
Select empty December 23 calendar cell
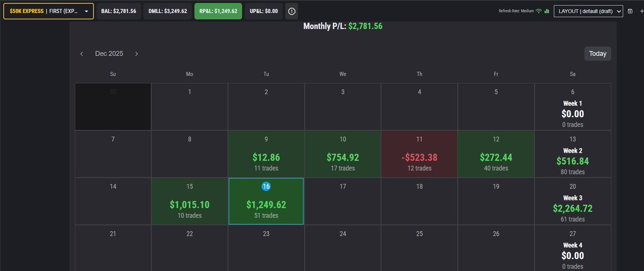click(266, 248)
